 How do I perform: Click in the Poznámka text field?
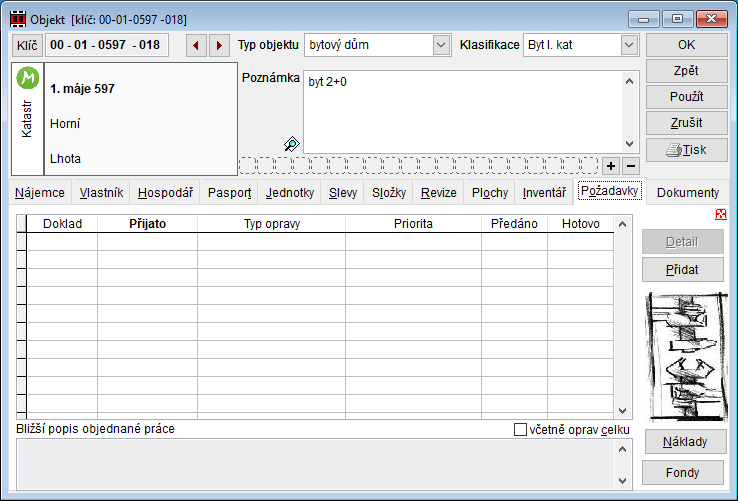point(460,112)
